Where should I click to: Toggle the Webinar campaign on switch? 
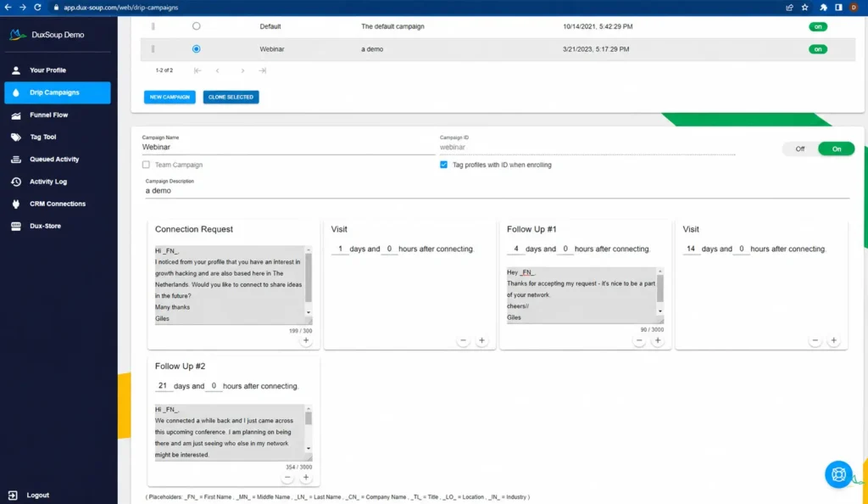coord(818,49)
